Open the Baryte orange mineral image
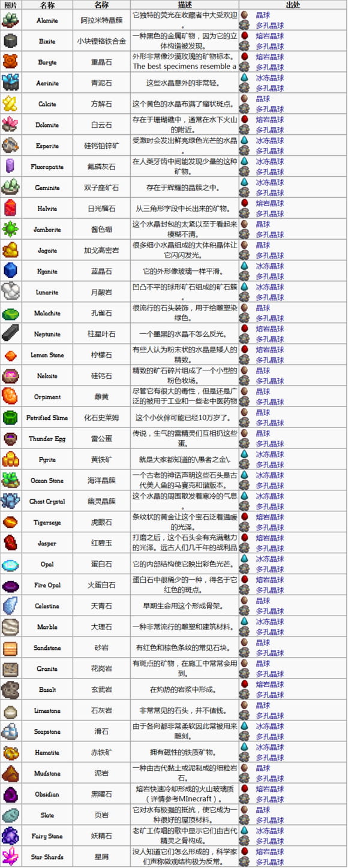 [10, 62]
